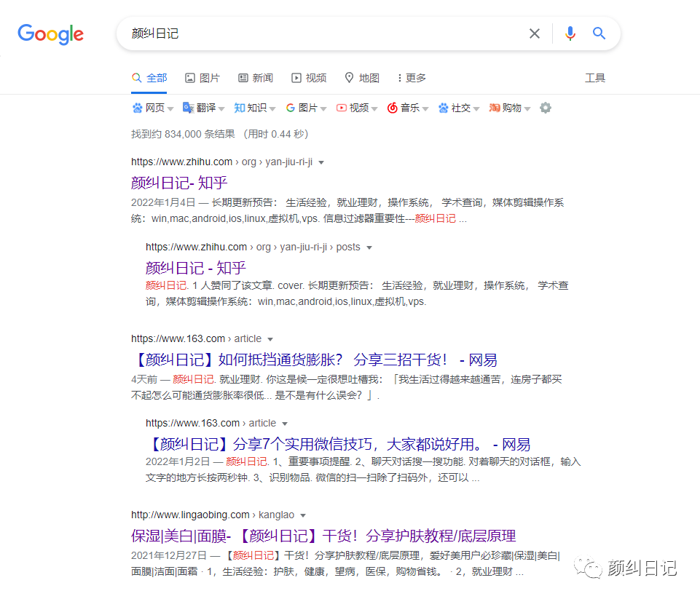Switch to the 地图 results tab

point(362,78)
